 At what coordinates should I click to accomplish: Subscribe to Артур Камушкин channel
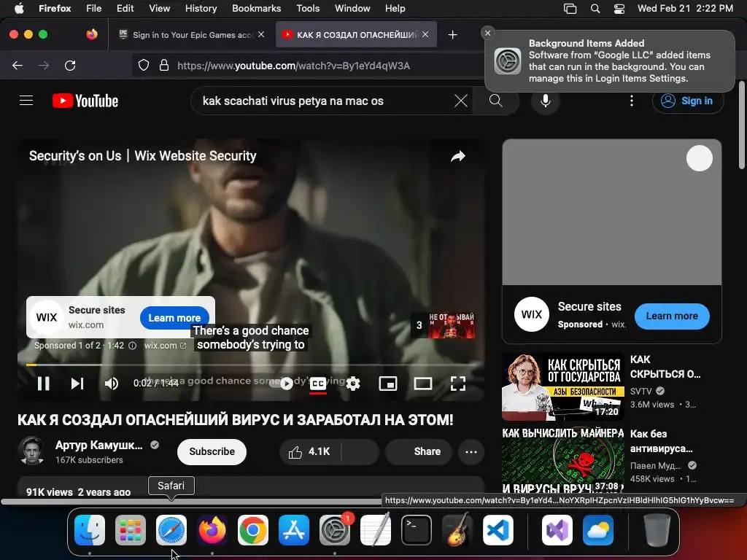212,451
